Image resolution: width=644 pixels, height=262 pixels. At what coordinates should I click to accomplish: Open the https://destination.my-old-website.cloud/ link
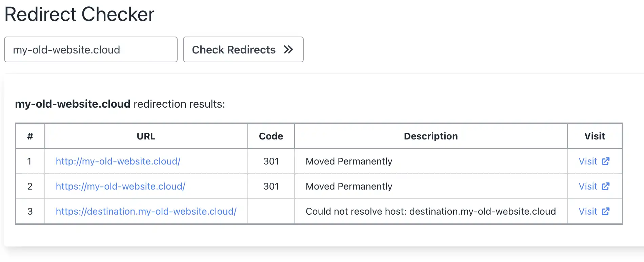point(146,211)
